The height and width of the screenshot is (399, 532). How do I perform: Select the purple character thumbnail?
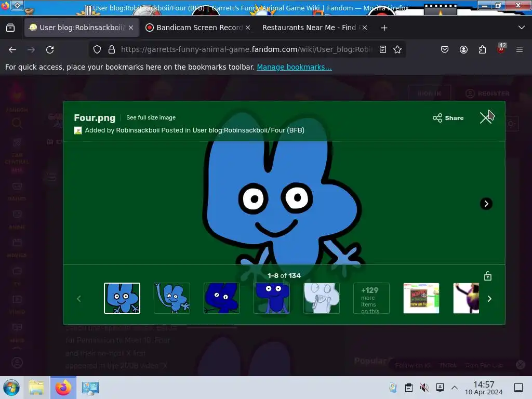pos(466,298)
